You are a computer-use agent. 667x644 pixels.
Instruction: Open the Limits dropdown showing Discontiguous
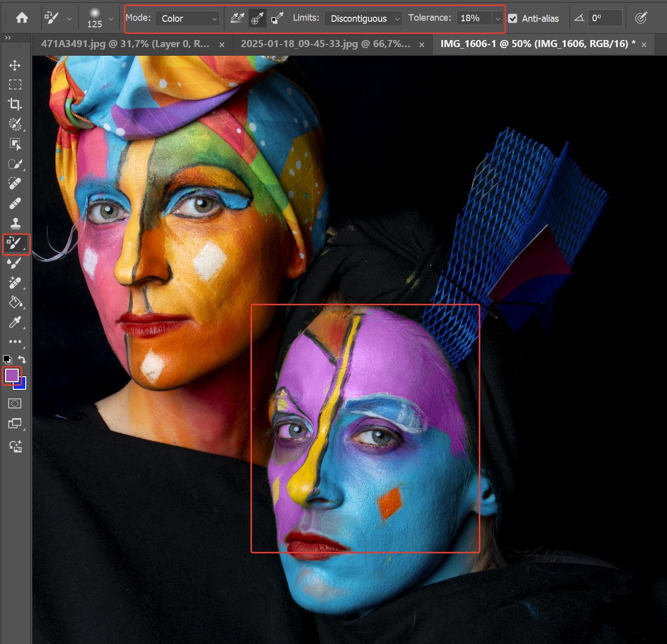click(363, 19)
